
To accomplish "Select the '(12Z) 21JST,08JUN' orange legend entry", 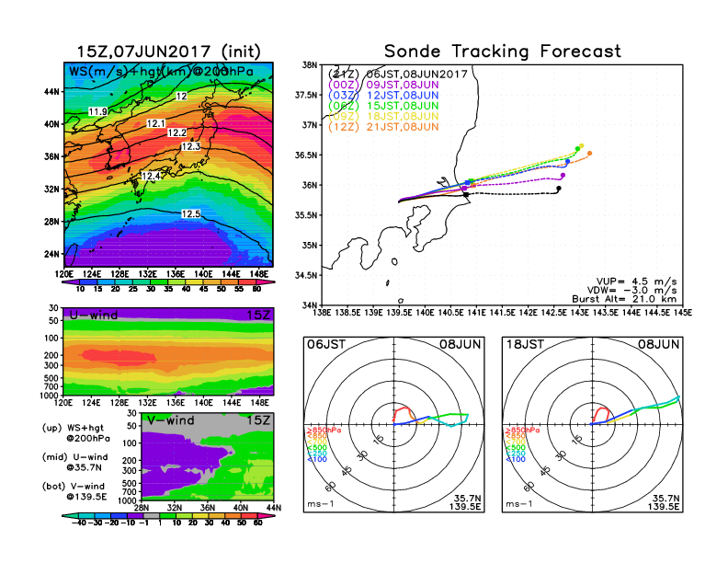I will tap(383, 127).
